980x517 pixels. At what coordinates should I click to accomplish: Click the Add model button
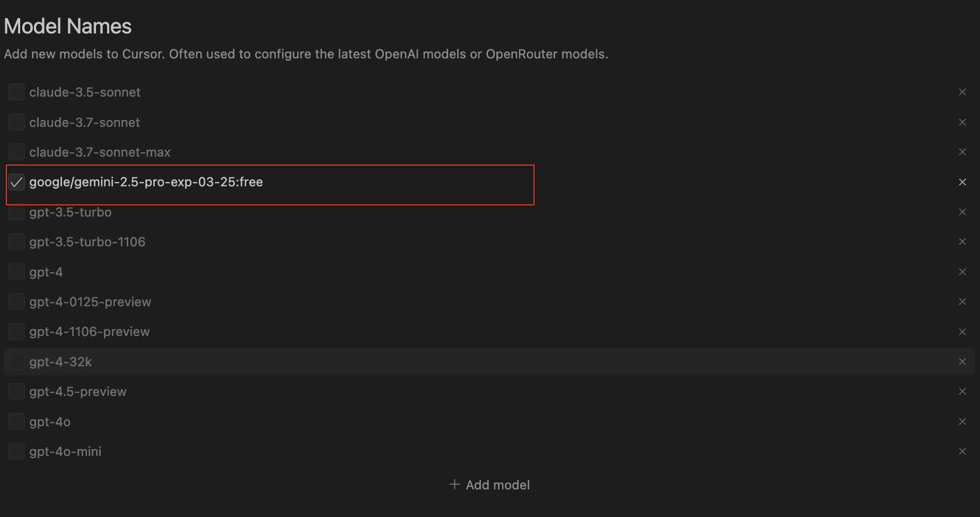click(x=489, y=485)
